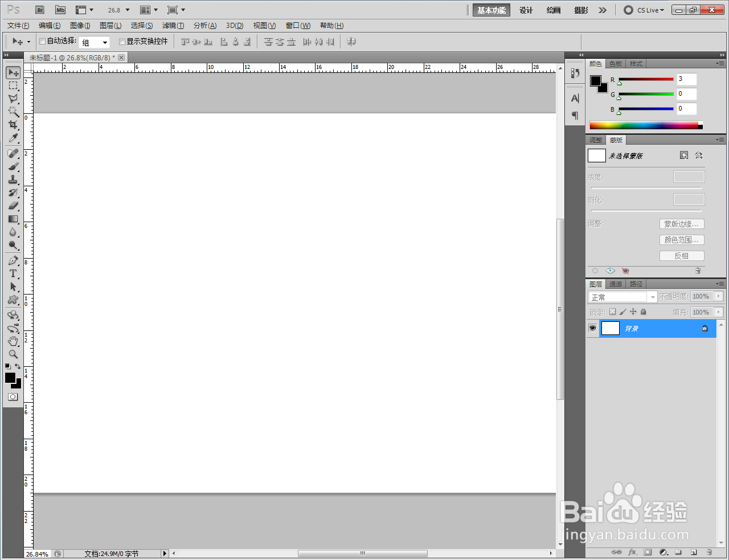This screenshot has height=560, width=729.
Task: Select the History Brush tool
Action: tap(13, 193)
